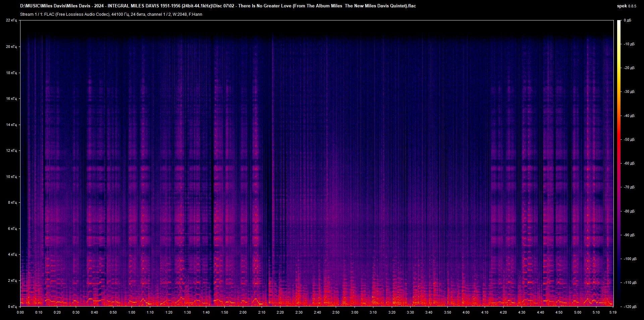The image size is (644, 320).
Task: Pick the 1:20 time axis label
Action: click(x=169, y=312)
